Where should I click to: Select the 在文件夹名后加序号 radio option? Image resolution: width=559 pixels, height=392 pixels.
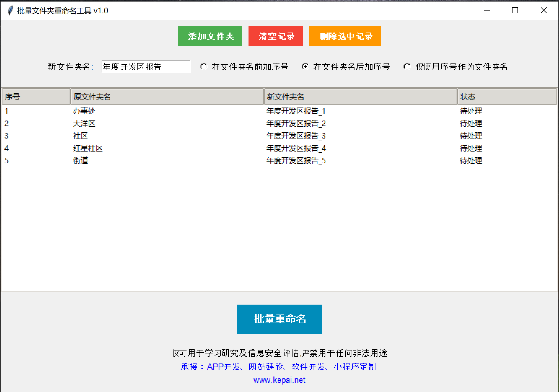[305, 67]
